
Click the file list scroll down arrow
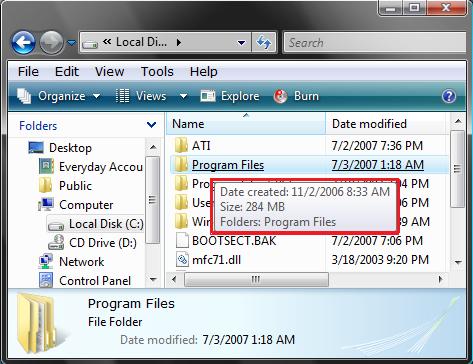click(458, 262)
